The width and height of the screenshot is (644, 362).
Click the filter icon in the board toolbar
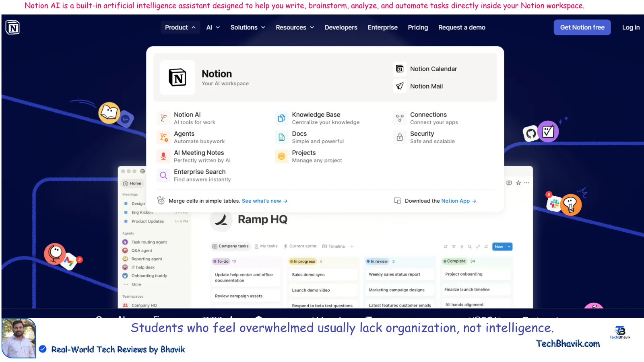[454, 247]
